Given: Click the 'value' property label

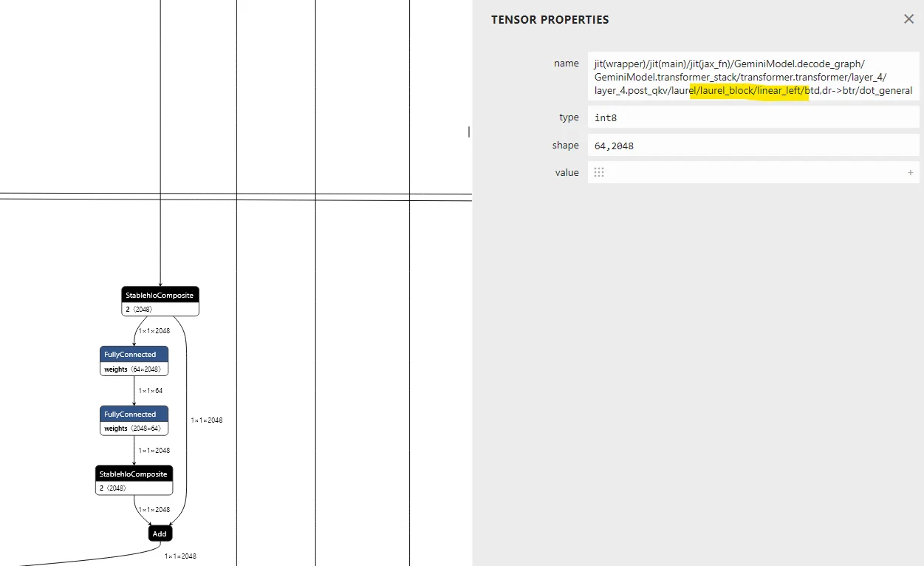Looking at the screenshot, I should [x=567, y=173].
